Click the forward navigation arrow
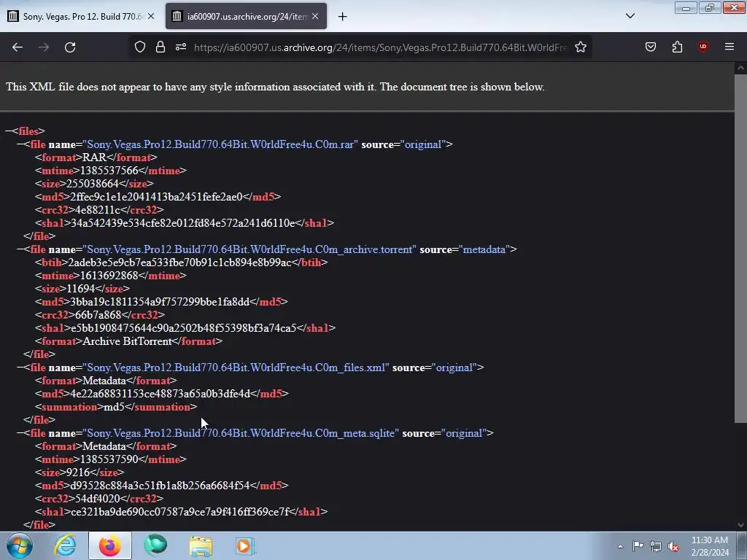 click(x=44, y=47)
